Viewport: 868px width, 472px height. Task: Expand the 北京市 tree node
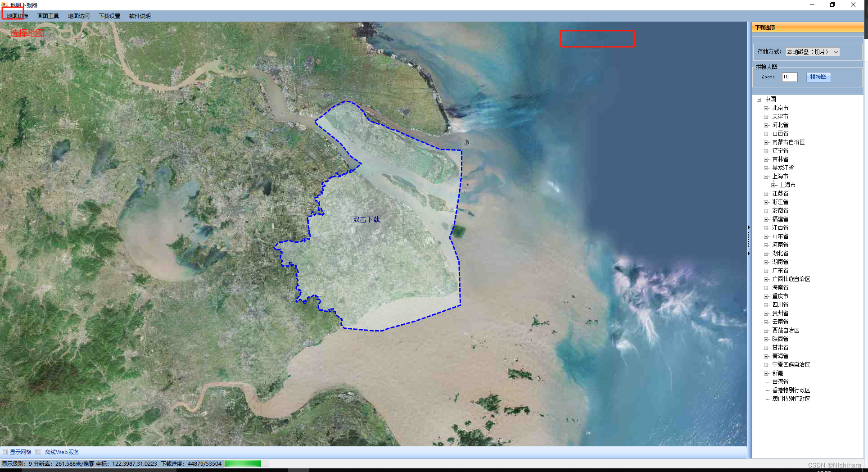click(766, 108)
